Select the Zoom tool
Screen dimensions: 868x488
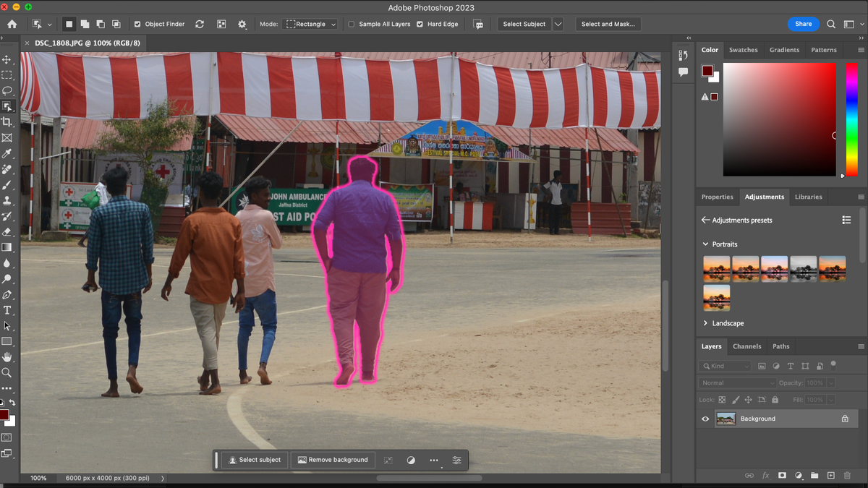(7, 372)
